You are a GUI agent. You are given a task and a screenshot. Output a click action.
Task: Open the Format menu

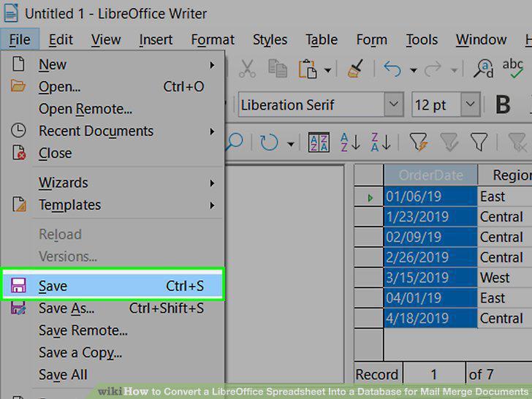click(x=213, y=39)
